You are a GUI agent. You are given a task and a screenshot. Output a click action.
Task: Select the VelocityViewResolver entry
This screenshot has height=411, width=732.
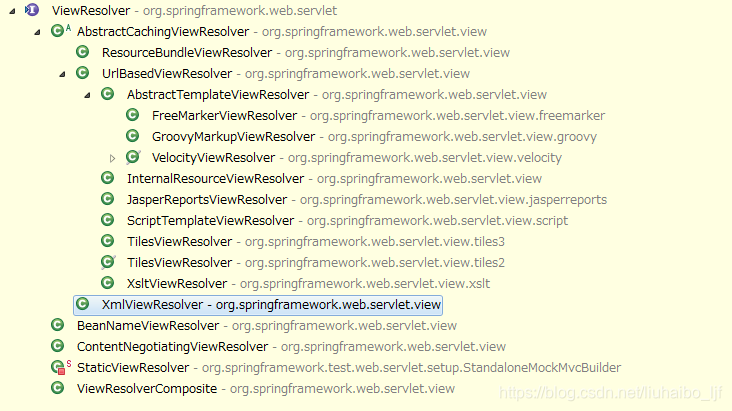pos(357,158)
